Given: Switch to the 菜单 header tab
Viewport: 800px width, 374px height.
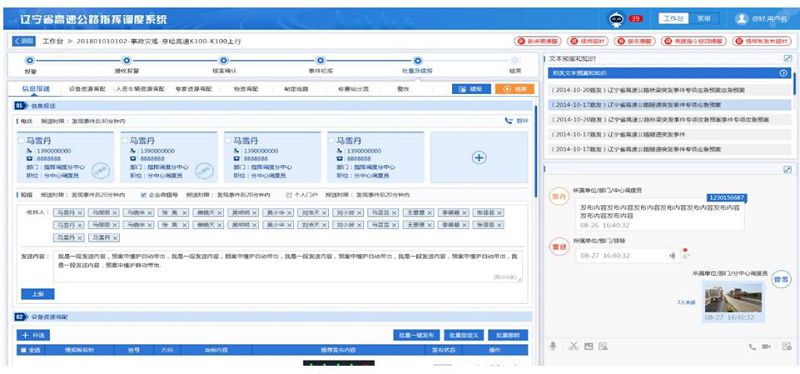Looking at the screenshot, I should [704, 18].
